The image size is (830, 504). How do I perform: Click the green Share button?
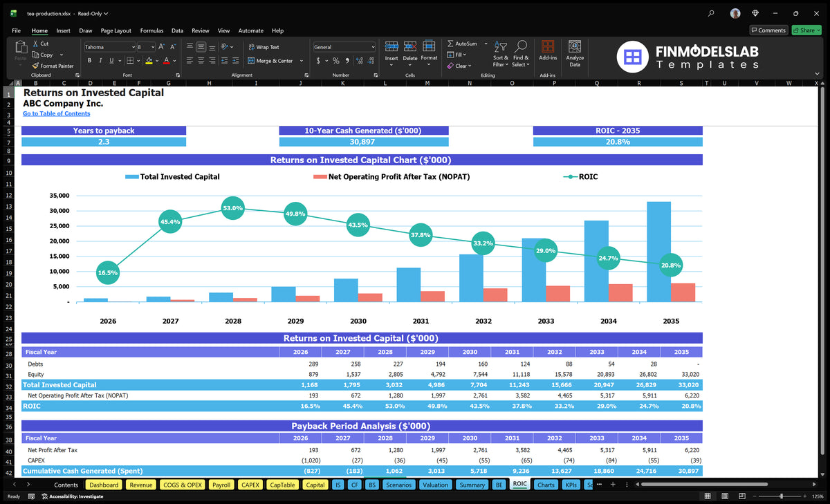pos(806,30)
